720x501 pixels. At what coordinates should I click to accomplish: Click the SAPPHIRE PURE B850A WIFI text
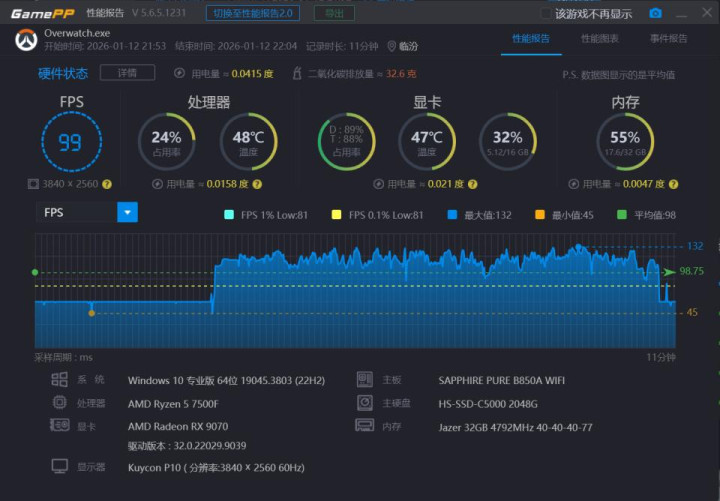coord(502,381)
